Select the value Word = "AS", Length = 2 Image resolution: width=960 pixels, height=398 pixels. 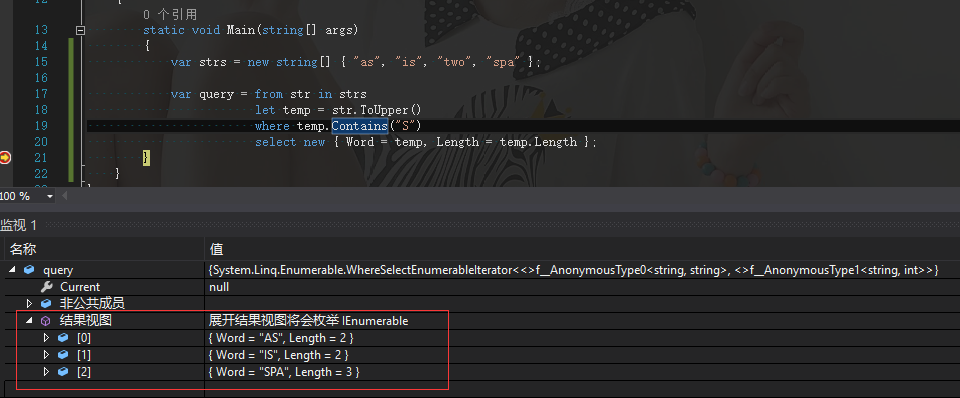click(281, 337)
